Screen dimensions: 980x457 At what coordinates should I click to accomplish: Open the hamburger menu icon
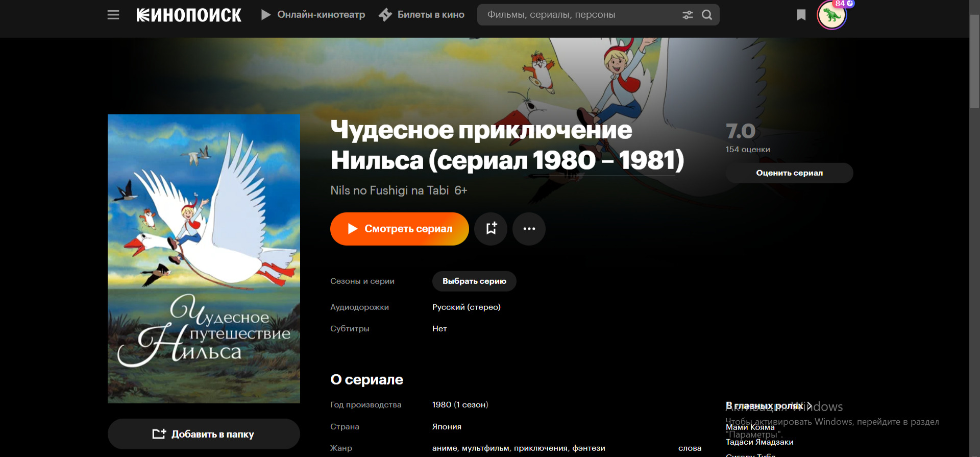113,15
